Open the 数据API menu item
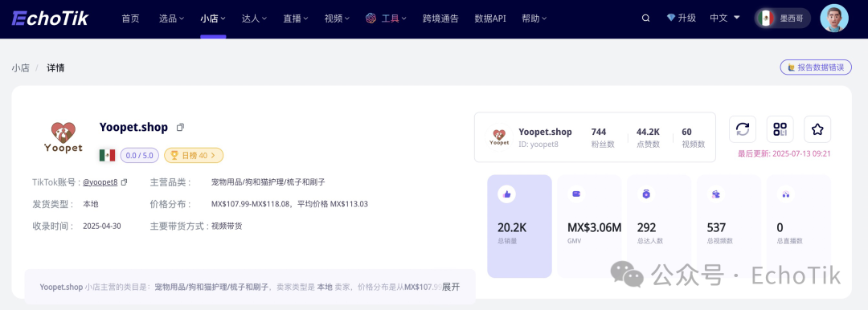The height and width of the screenshot is (310, 868). pos(490,18)
